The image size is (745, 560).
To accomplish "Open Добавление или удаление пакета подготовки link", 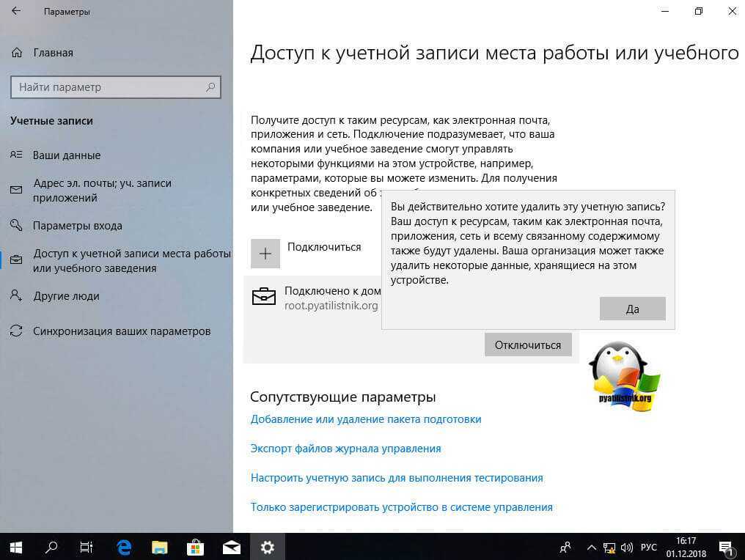I will click(366, 419).
